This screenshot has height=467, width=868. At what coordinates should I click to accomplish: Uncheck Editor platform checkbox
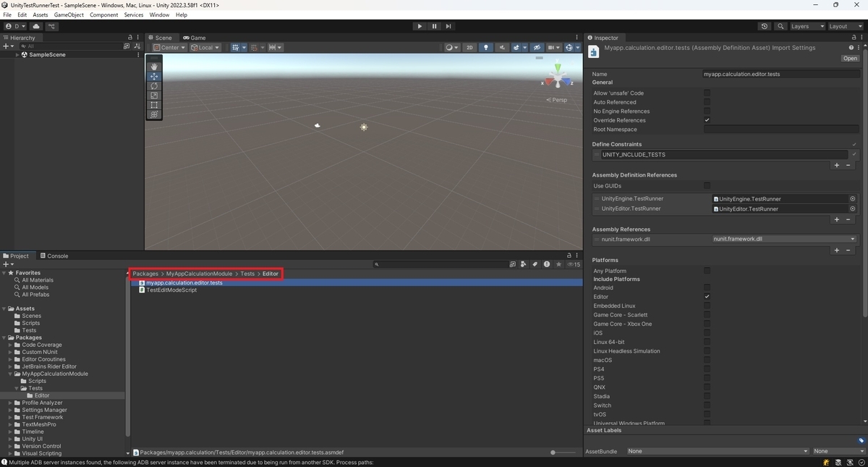pos(707,297)
